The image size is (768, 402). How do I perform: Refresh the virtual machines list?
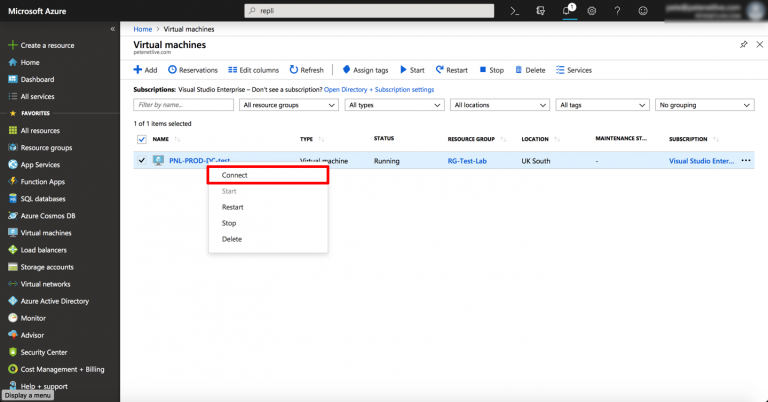[x=307, y=70]
